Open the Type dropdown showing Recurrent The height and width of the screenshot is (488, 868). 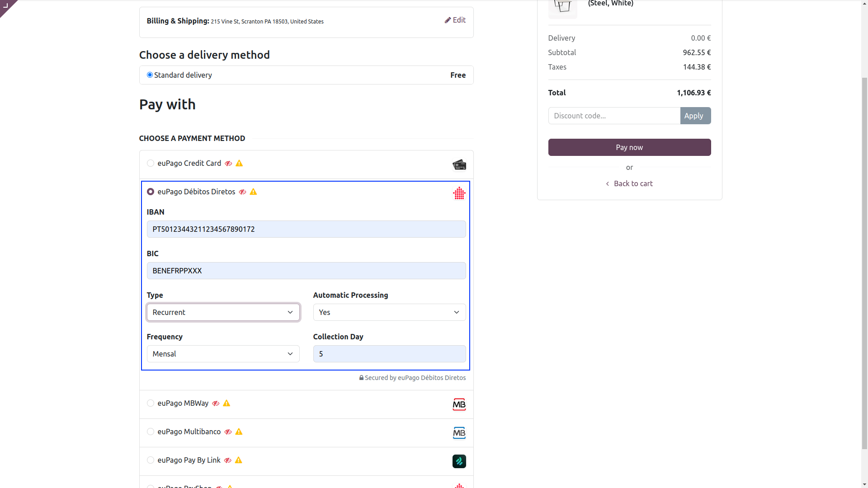223,312
